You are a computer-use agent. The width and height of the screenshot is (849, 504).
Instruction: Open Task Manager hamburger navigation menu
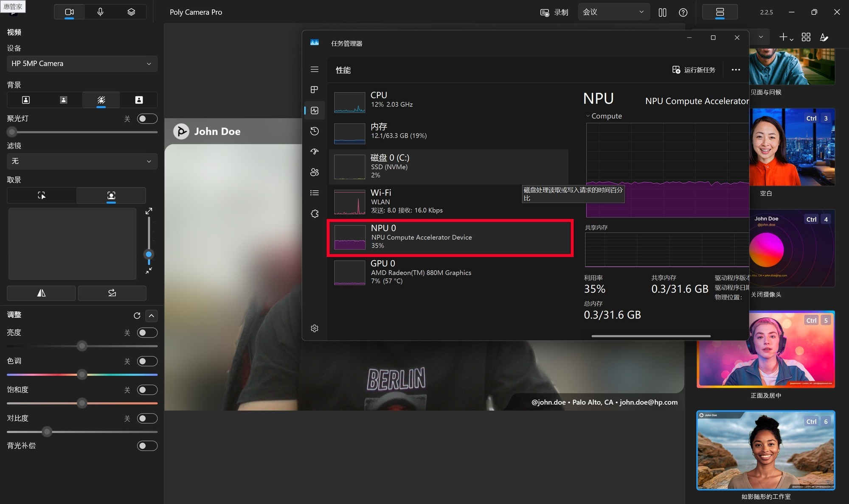(315, 69)
